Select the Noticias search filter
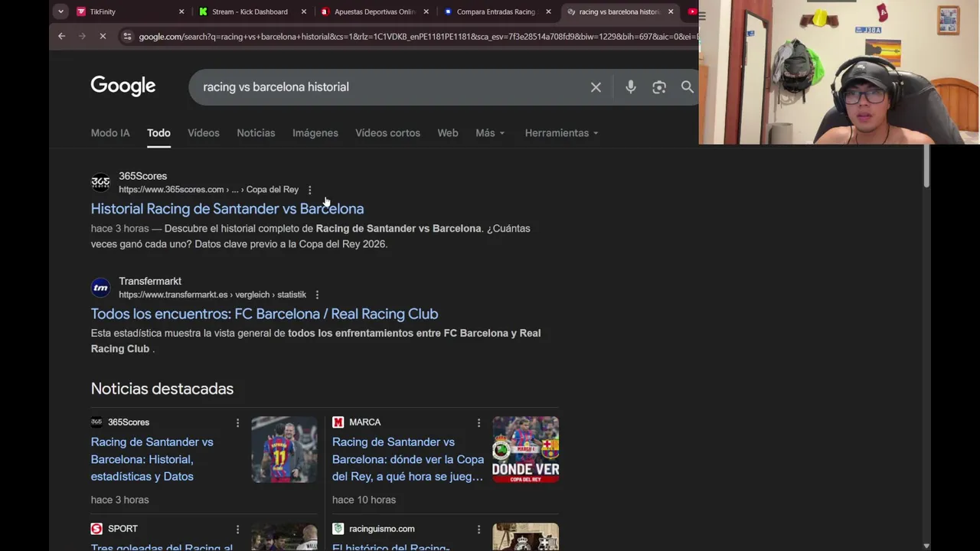The width and height of the screenshot is (980, 551). pos(256,133)
